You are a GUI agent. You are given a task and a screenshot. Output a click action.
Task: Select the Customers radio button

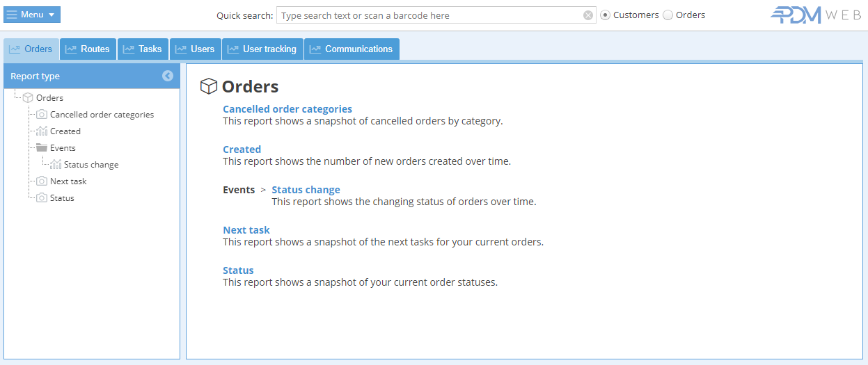point(606,15)
